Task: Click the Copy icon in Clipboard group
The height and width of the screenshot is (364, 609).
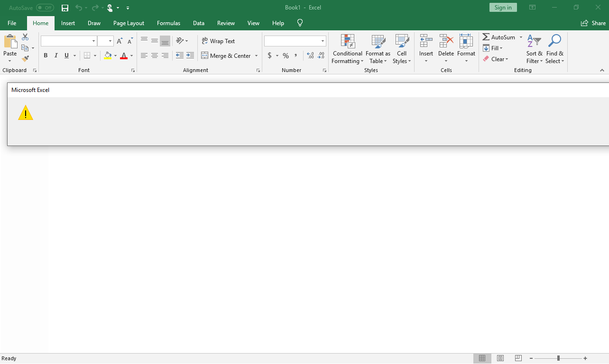Action: [25, 48]
